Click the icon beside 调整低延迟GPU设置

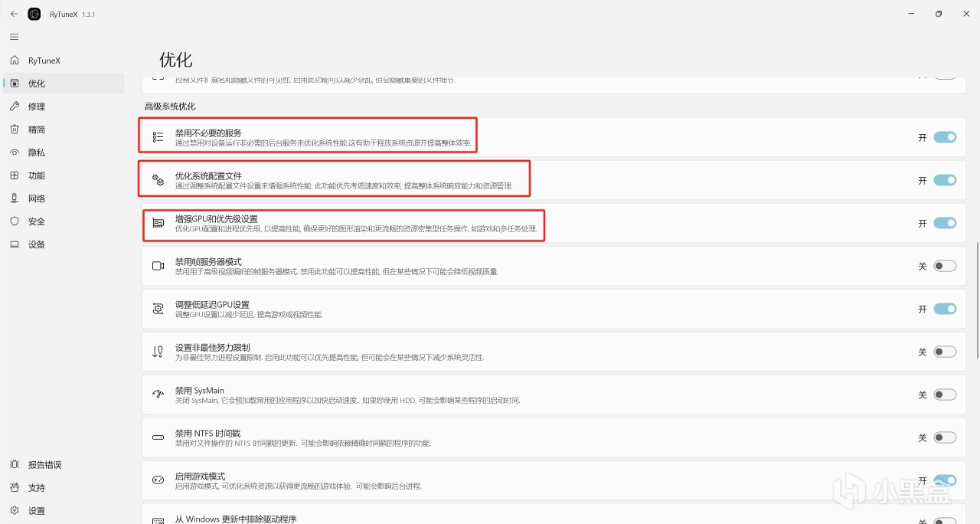click(x=158, y=309)
